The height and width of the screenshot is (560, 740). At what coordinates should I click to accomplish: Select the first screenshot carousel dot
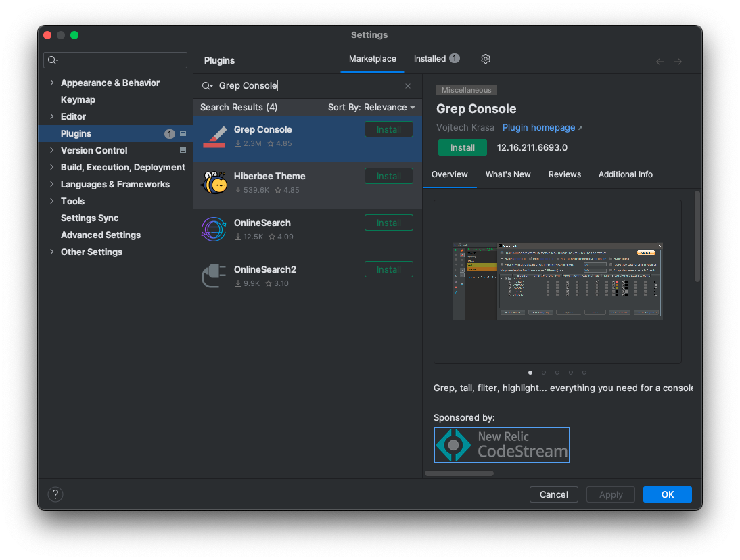(530, 373)
